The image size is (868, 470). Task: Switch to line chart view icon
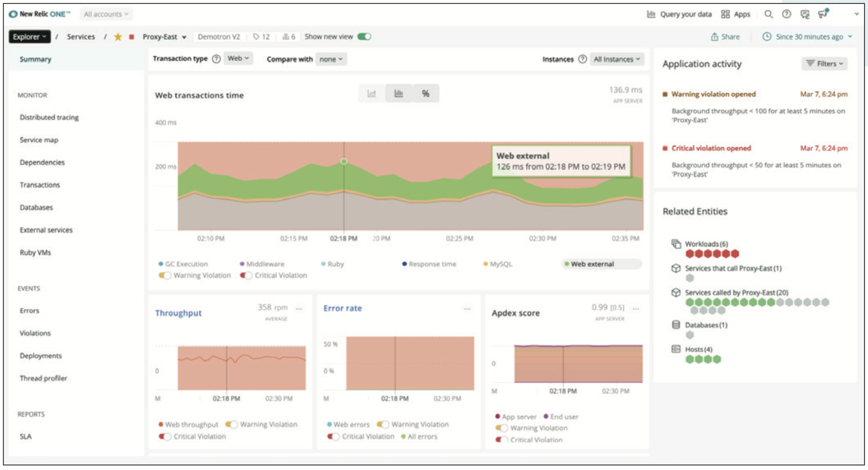[372, 93]
